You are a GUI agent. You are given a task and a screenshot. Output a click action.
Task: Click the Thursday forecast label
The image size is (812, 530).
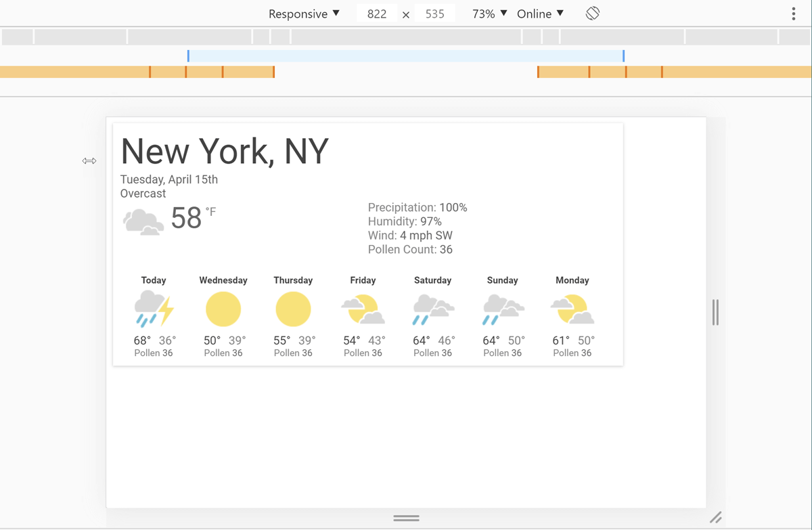click(x=293, y=280)
